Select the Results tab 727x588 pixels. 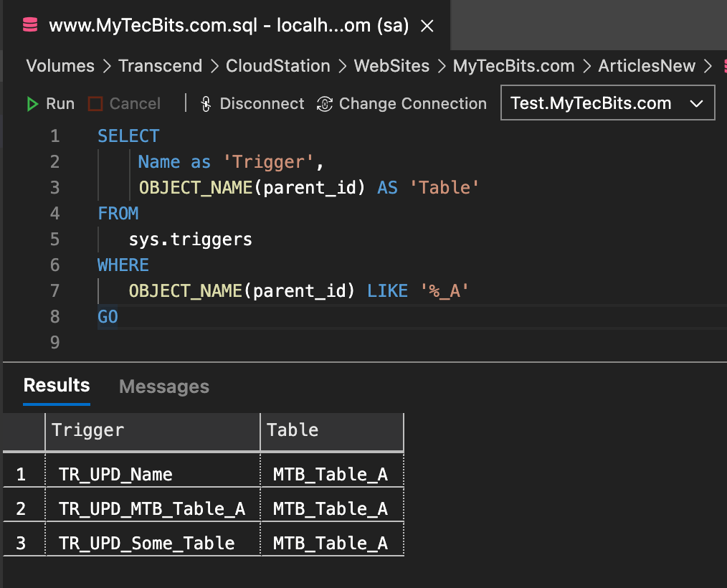click(57, 385)
